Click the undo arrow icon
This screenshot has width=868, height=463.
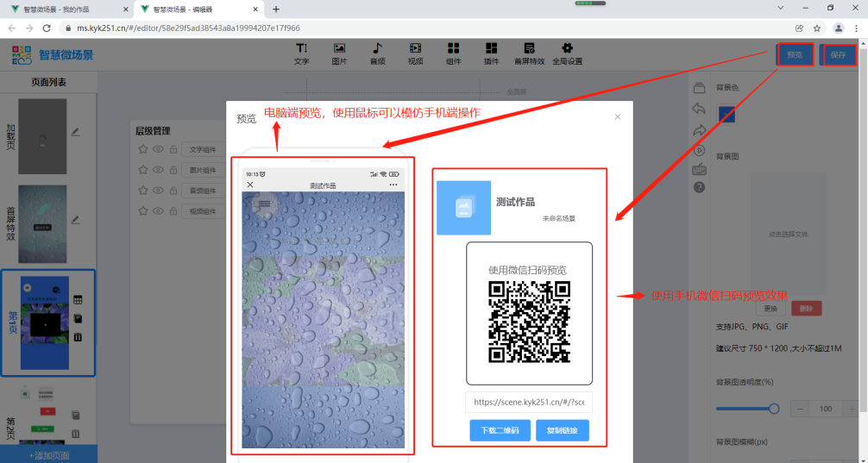point(699,109)
